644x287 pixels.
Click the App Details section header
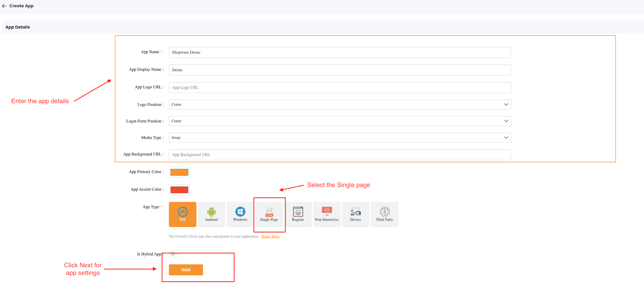coord(17,27)
